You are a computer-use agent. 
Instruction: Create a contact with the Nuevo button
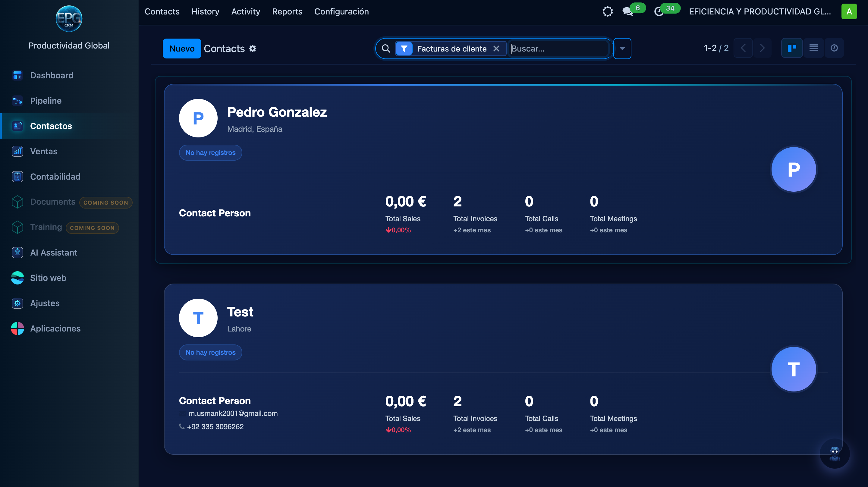[x=182, y=48]
